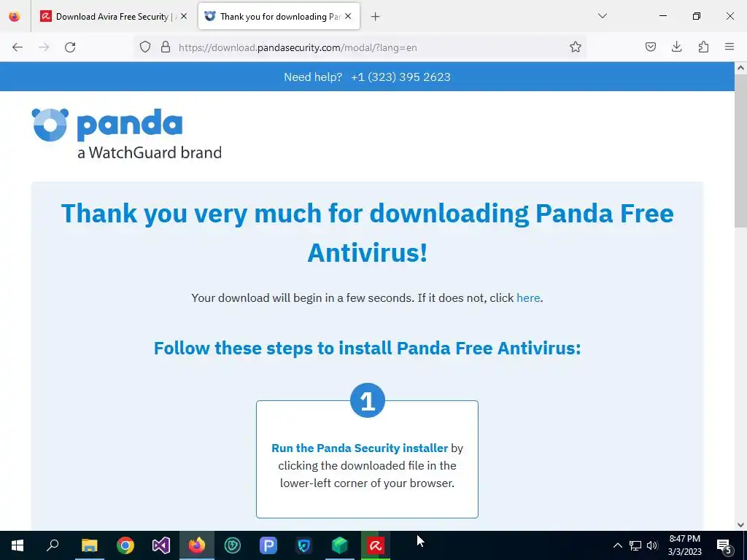Show hidden system tray icons
The width and height of the screenshot is (747, 560).
pyautogui.click(x=617, y=545)
